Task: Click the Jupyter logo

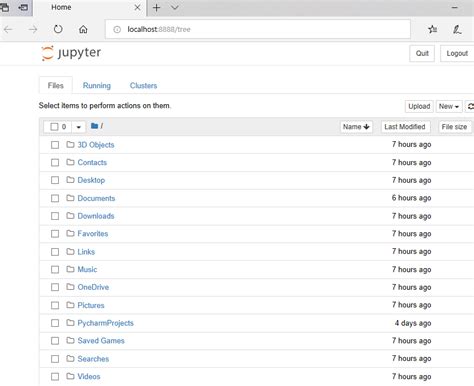Action: (x=71, y=53)
